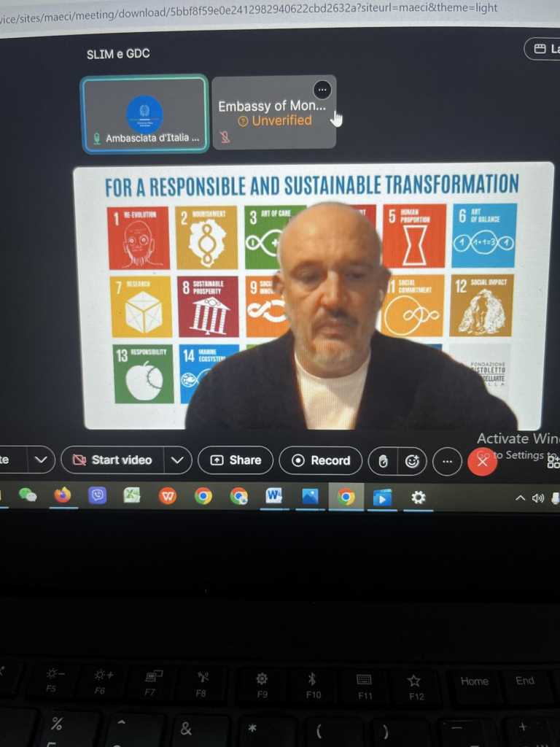This screenshot has height=747, width=560.
Task: Open Firefox from the taskbar
Action: (63, 495)
